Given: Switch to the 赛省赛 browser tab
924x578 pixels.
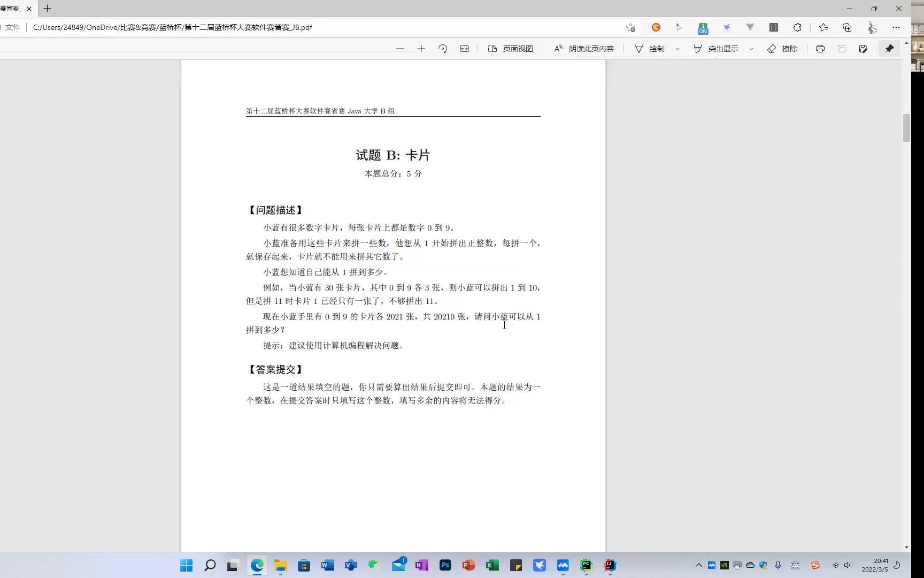Looking at the screenshot, I should click(11, 9).
